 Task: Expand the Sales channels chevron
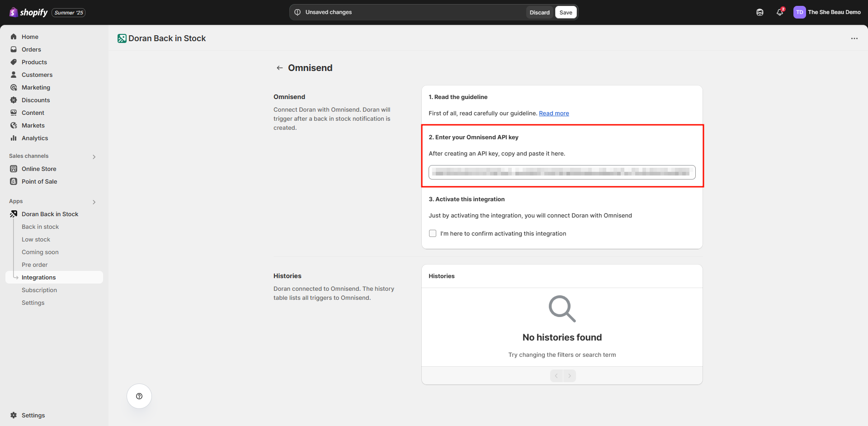94,157
